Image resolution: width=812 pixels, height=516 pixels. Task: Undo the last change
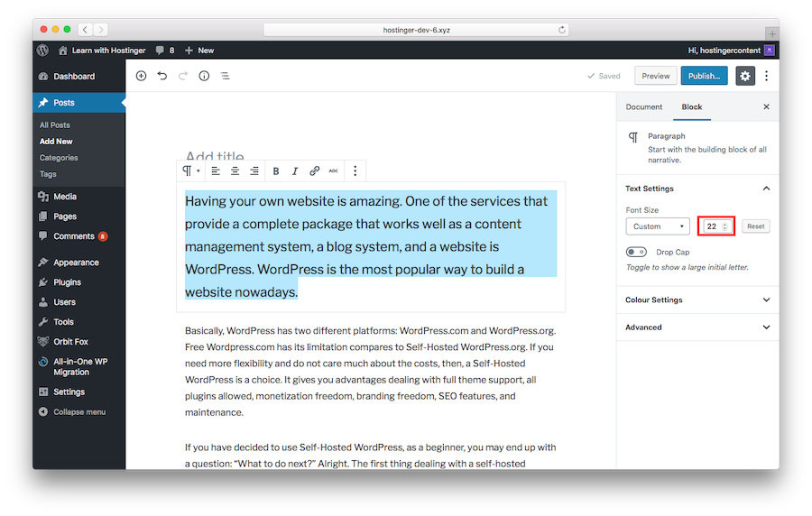point(162,76)
